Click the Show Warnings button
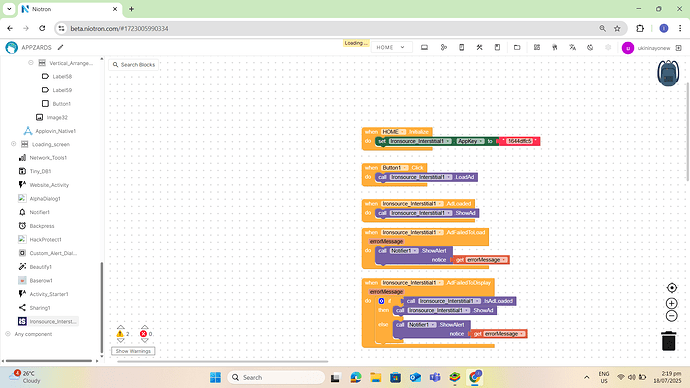 click(133, 351)
